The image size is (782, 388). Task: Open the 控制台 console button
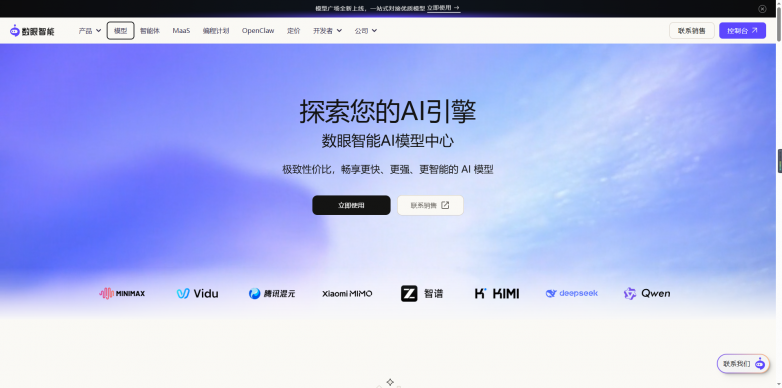(742, 31)
